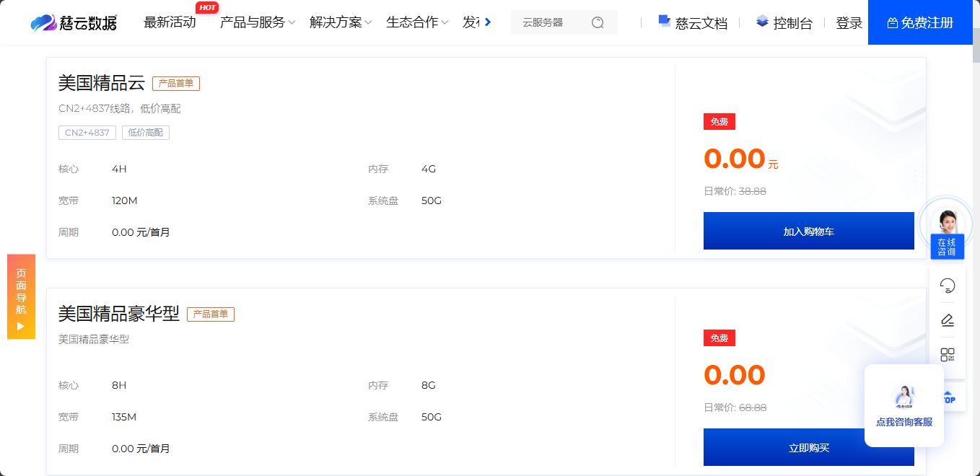Click the orange 0.00 price in 美国精品豪华型 card
The width and height of the screenshot is (980, 476).
coord(735,375)
